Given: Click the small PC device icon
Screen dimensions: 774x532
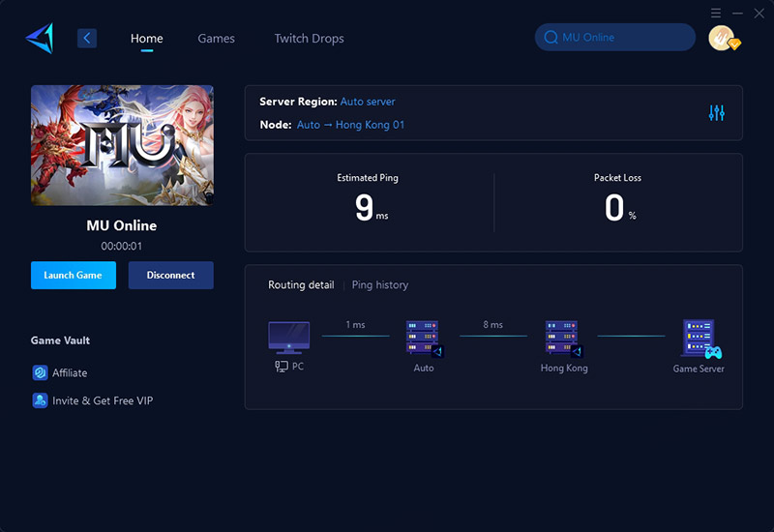Looking at the screenshot, I should [282, 367].
